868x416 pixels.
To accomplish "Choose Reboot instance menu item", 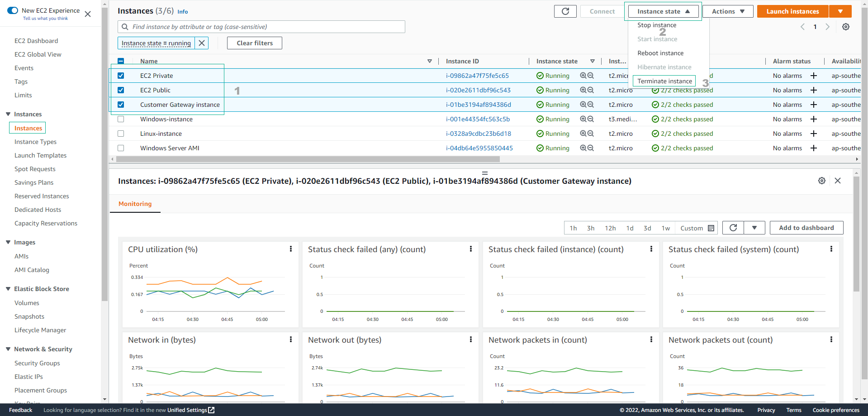I will [660, 53].
